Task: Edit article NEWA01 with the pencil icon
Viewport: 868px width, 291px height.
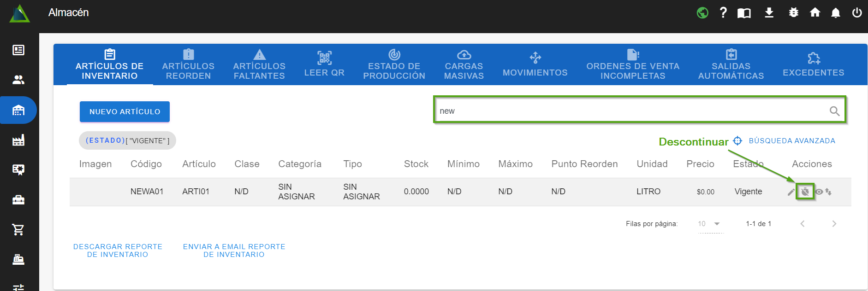Action: [791, 192]
